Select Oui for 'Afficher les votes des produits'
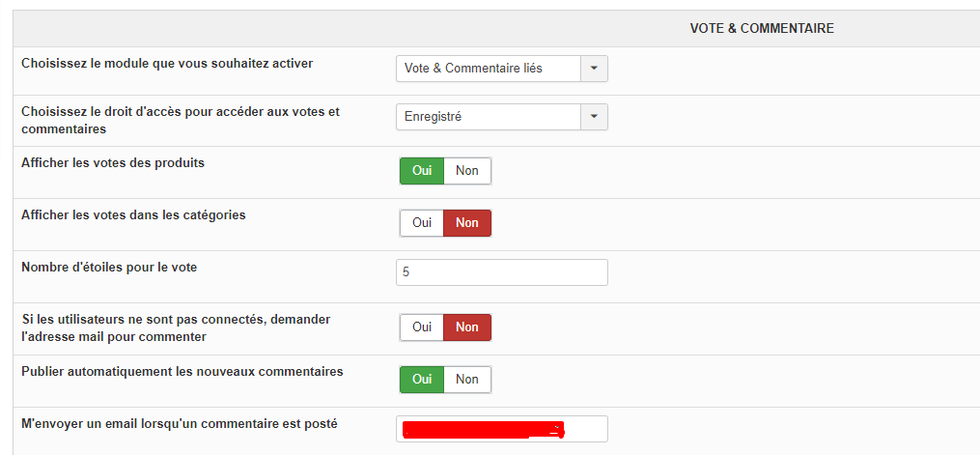Image resolution: width=980 pixels, height=455 pixels. (422, 171)
